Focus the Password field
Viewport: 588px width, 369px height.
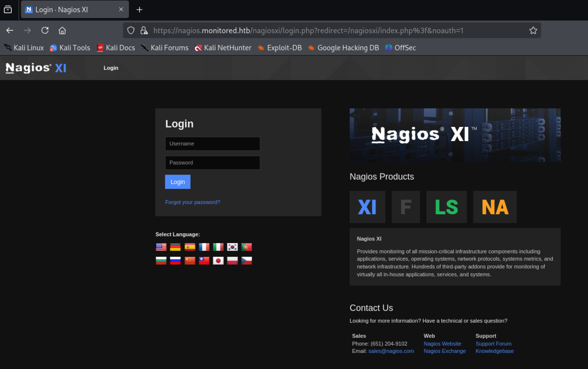coord(213,163)
